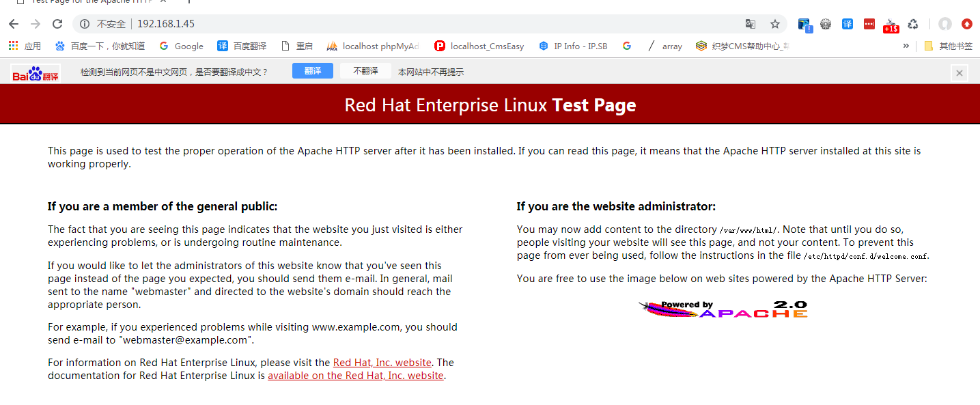Open the unlabeled Google G bookmark icon
The image size is (980, 405).
627,46
